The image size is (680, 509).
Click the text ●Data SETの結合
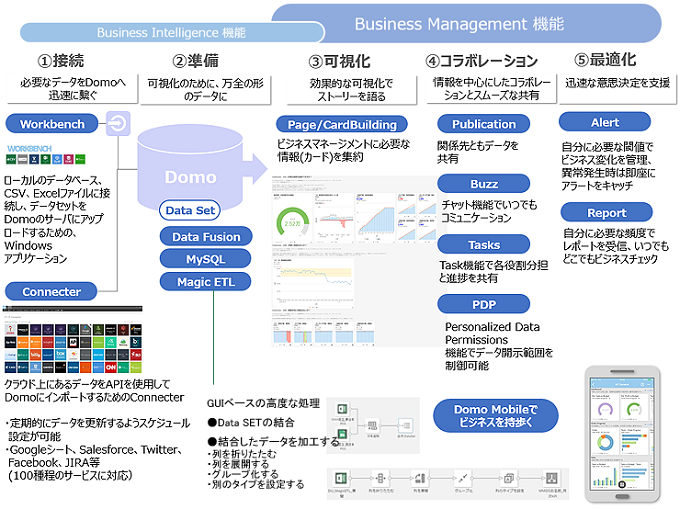(x=251, y=422)
